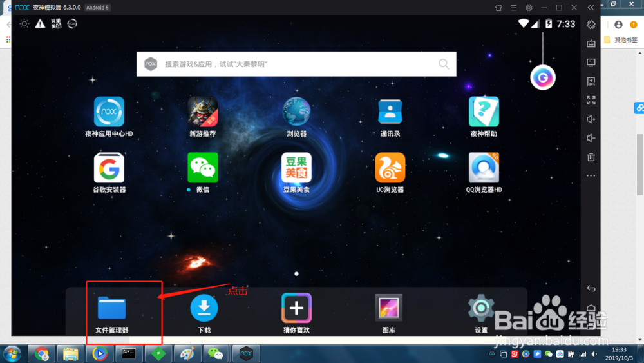Click the Android home button in sidebar
Image resolution: width=644 pixels, height=363 pixels.
(x=591, y=308)
